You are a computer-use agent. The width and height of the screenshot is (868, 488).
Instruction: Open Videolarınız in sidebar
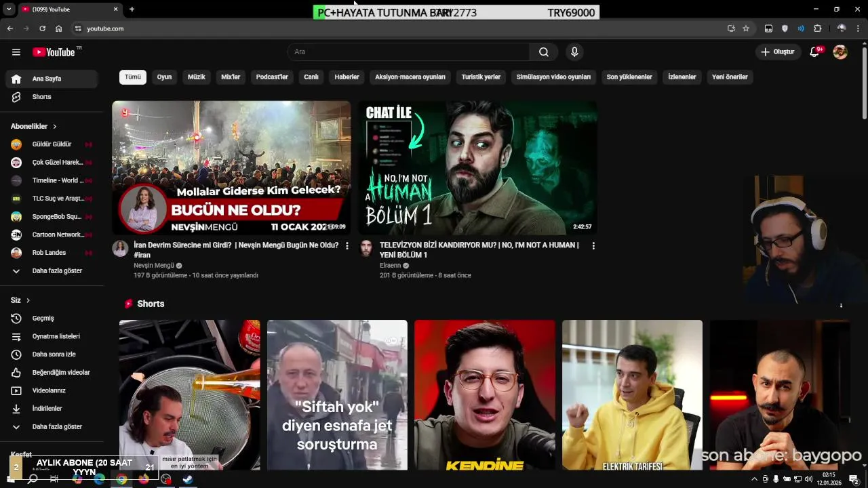52,390
